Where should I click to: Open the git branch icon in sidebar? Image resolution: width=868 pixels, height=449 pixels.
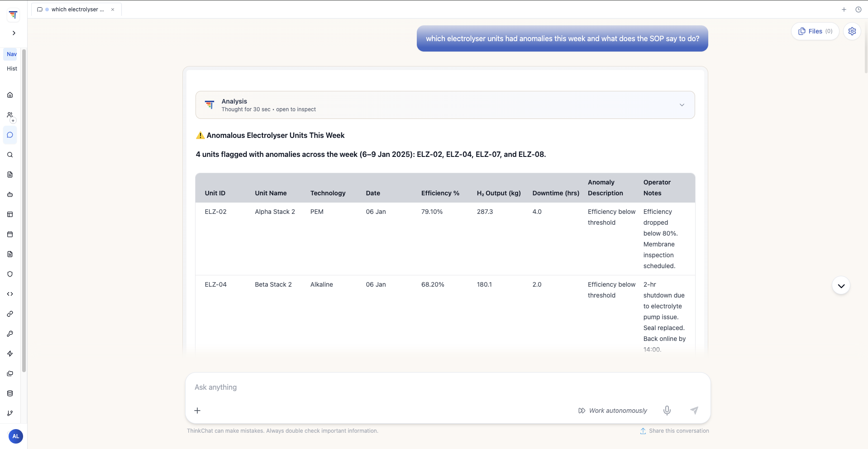(10, 413)
